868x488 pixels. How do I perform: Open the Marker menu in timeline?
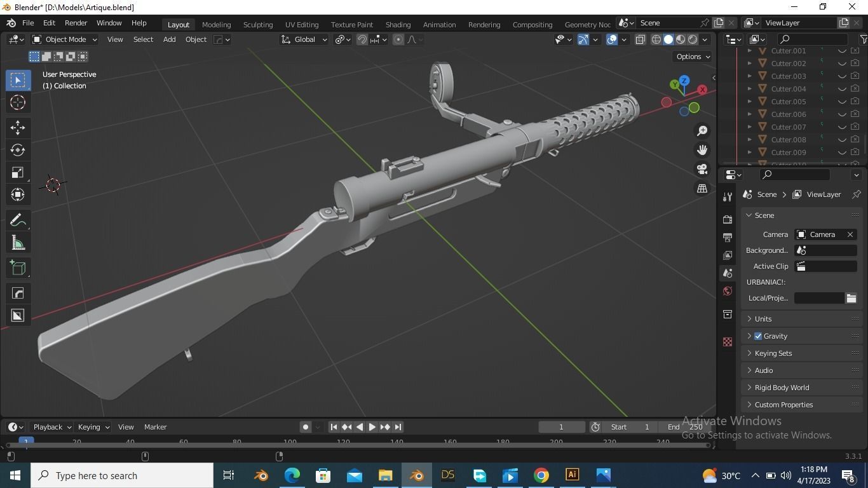click(155, 427)
